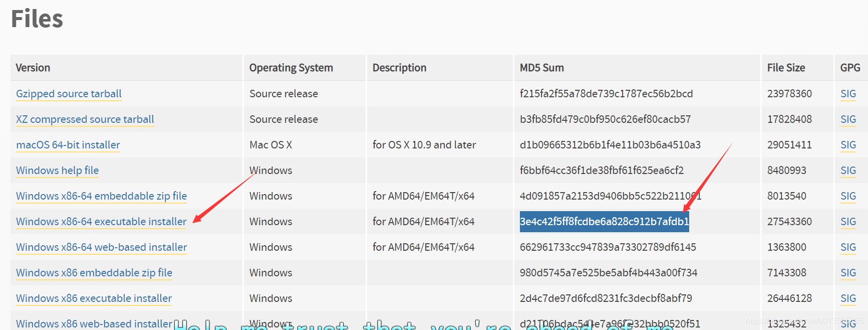Click 'Source release' in XZ tarball row
The image size is (868, 330).
[284, 119]
